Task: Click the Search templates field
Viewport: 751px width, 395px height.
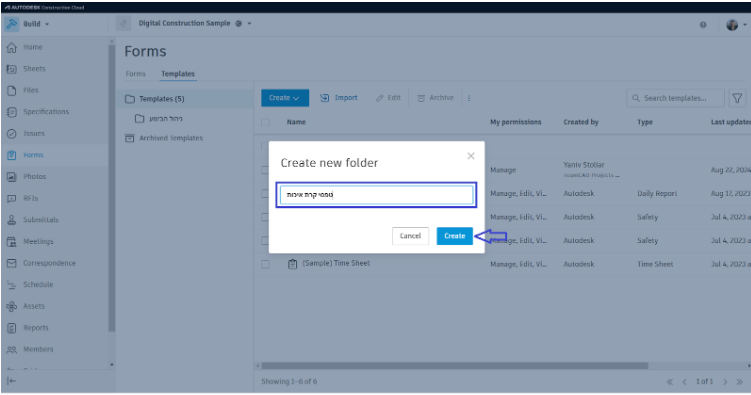Action: (675, 98)
